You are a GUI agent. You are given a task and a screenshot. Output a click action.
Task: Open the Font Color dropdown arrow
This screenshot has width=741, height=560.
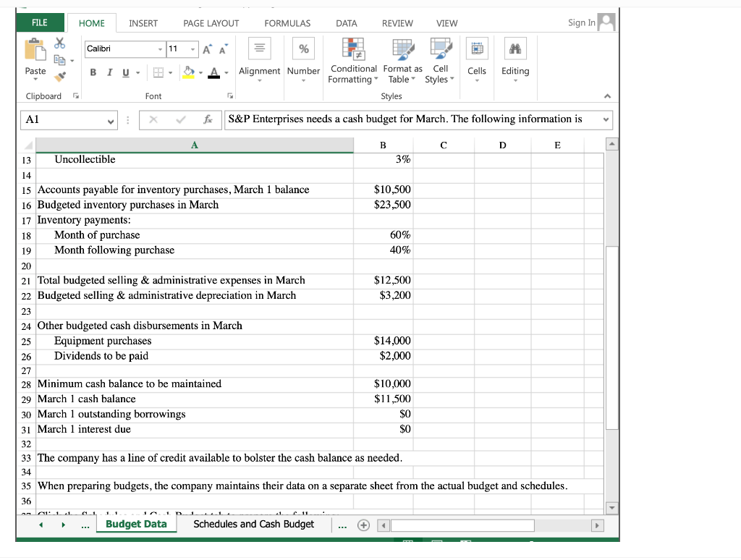[x=226, y=73]
